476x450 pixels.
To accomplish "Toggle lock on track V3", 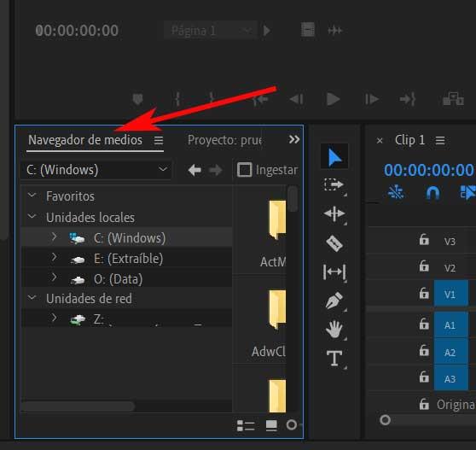I will pyautogui.click(x=424, y=240).
